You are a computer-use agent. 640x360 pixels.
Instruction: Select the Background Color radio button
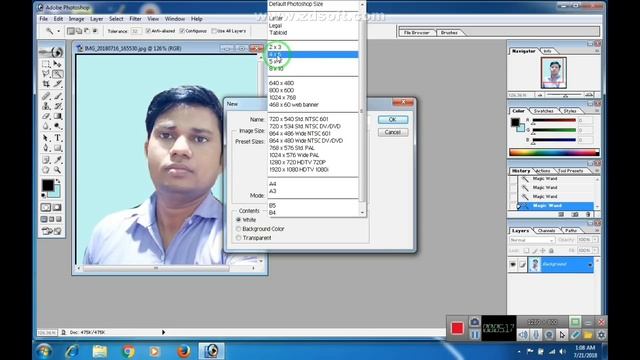(238, 229)
